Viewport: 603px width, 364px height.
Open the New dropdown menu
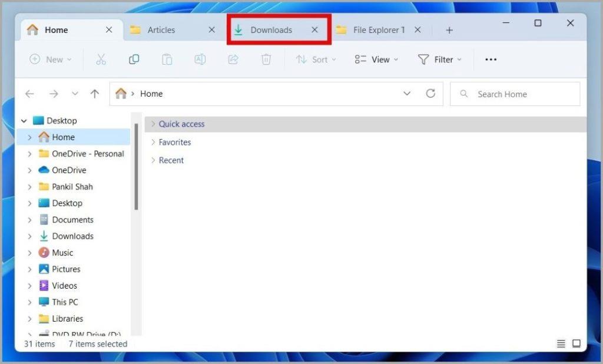tap(51, 59)
